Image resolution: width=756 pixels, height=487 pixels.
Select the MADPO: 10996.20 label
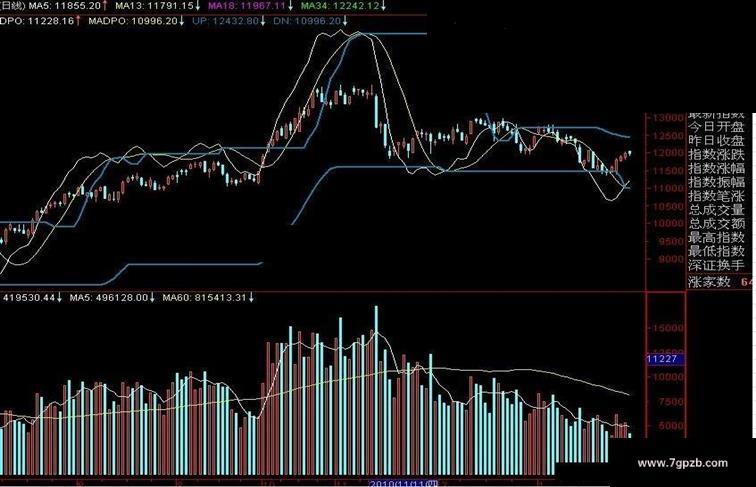point(133,21)
